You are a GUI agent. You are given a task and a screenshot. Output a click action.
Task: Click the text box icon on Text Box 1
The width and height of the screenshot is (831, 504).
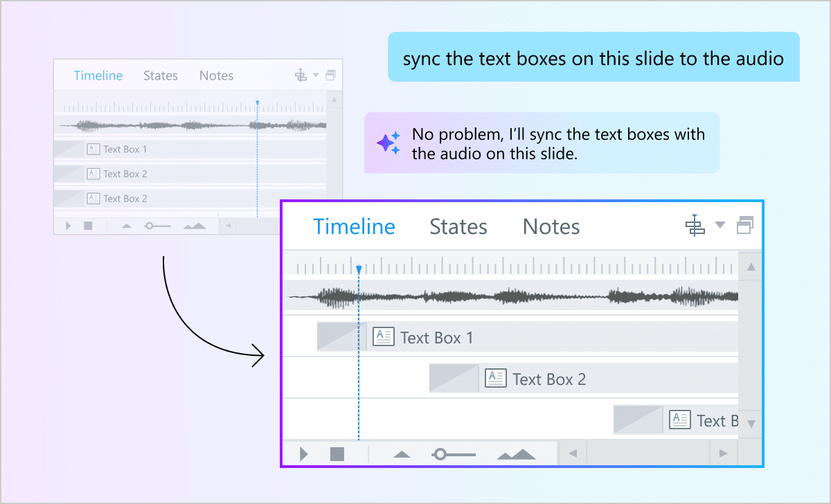(x=382, y=337)
